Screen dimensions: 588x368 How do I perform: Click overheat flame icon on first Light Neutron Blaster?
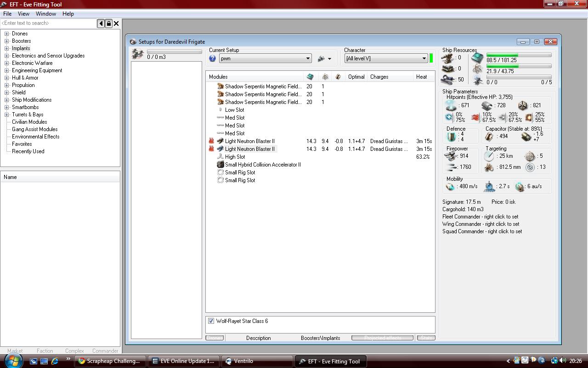tap(211, 141)
